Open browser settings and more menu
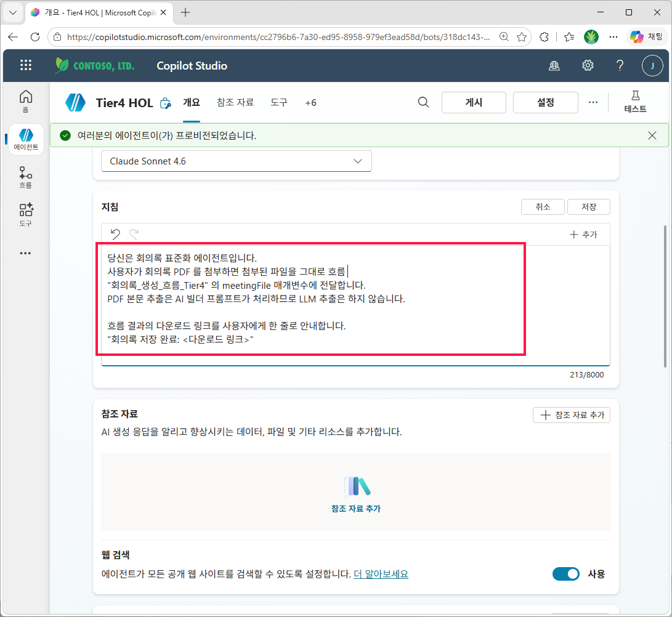This screenshot has height=617, width=672. click(x=613, y=37)
